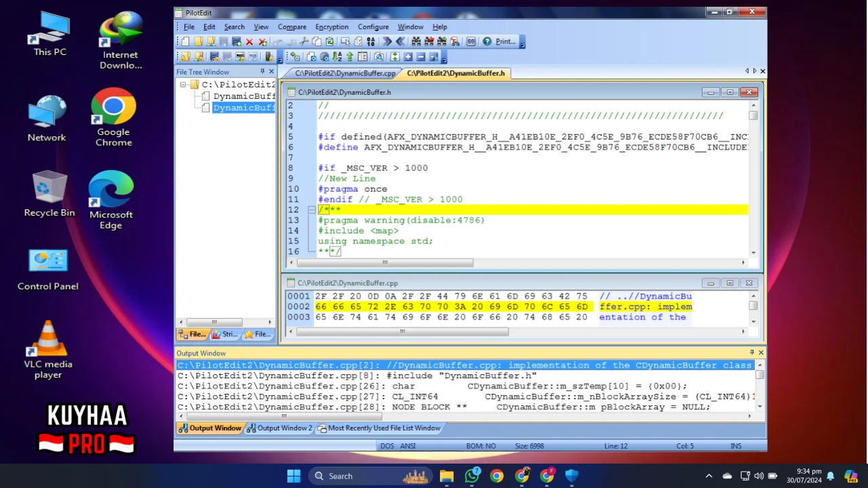Image resolution: width=868 pixels, height=488 pixels.
Task: Click the sort A-Z icon
Action: pyautogui.click(x=337, y=57)
